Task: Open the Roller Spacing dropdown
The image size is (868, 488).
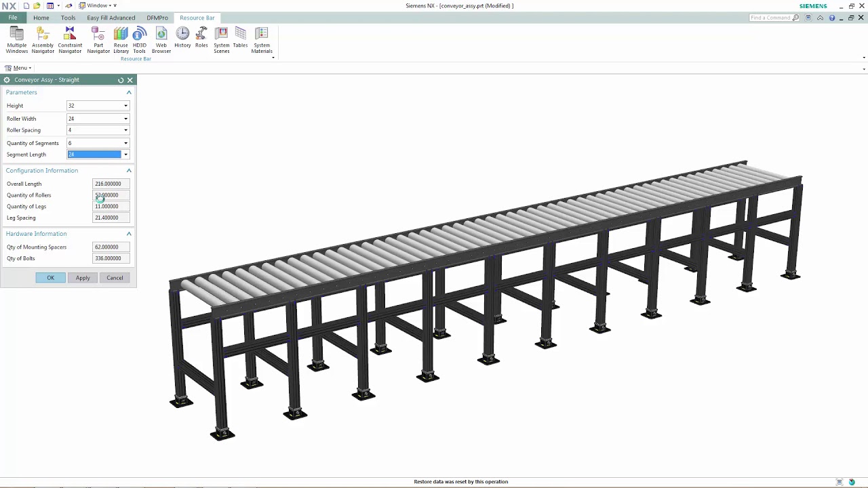Action: 125,130
